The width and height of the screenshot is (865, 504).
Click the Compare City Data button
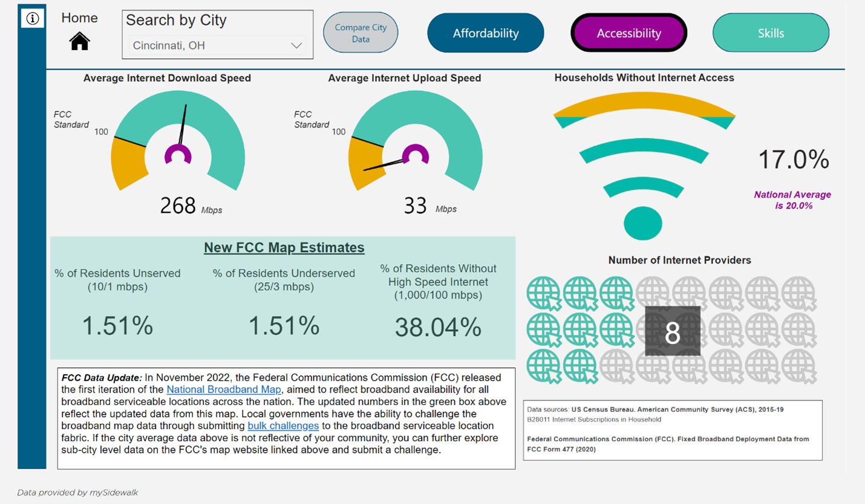[360, 33]
